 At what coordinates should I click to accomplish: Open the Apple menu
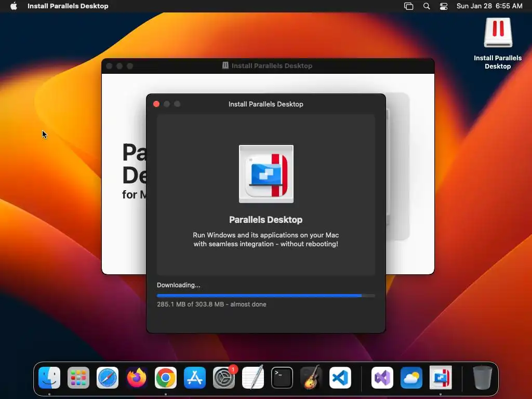coord(14,6)
